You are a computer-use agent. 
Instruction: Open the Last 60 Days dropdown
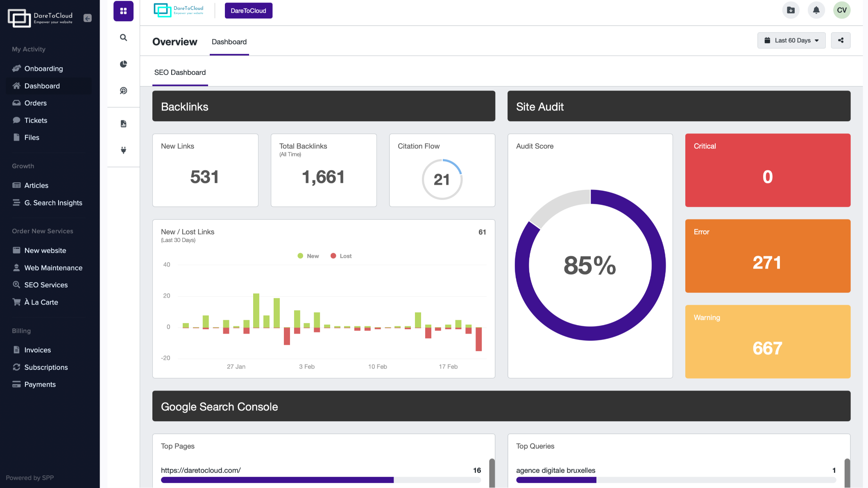coord(791,41)
